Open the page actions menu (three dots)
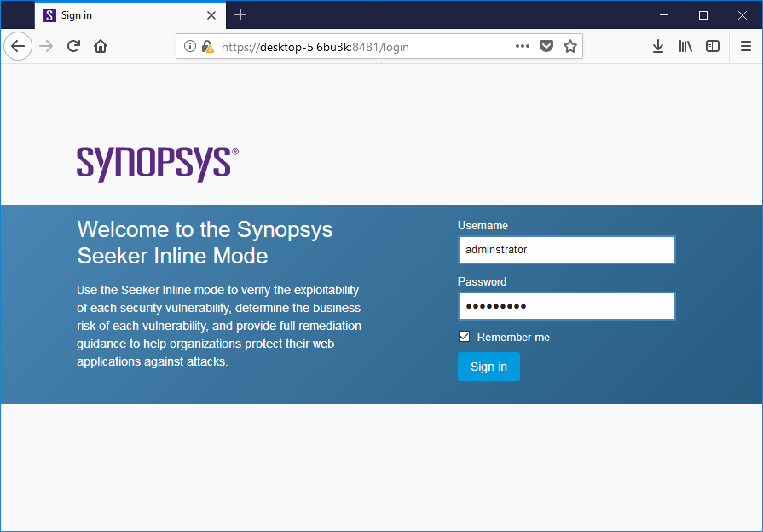Screen dimensions: 763x532 tap(522, 47)
